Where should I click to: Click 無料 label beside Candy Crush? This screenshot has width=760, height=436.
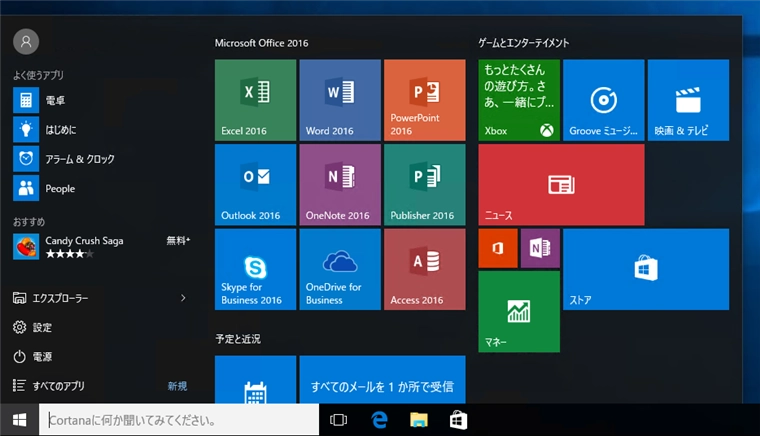point(178,240)
